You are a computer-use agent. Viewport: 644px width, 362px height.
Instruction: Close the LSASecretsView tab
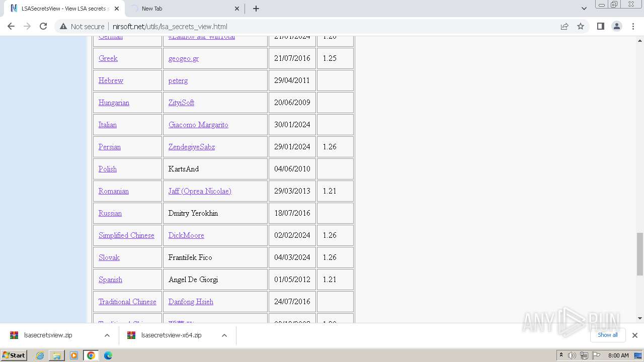point(117,9)
